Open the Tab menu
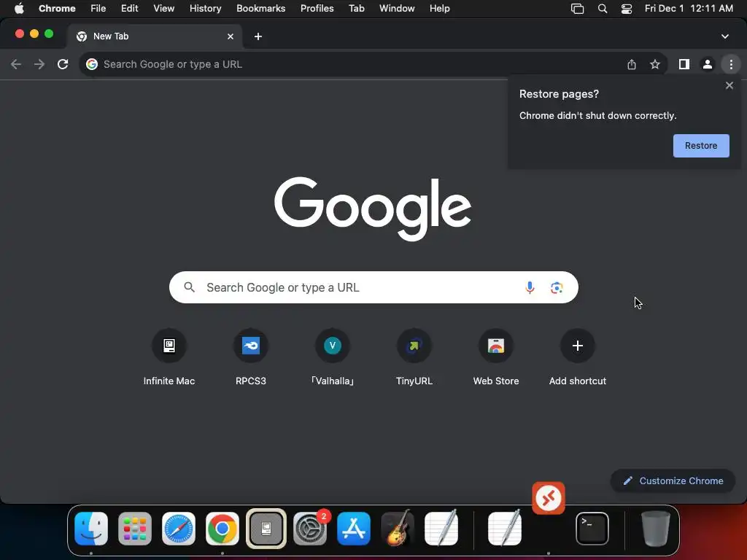Image resolution: width=747 pixels, height=560 pixels. (x=356, y=9)
